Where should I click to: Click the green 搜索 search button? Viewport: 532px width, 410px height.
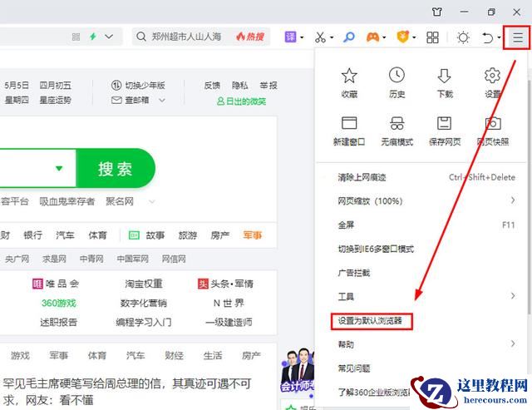pos(115,168)
